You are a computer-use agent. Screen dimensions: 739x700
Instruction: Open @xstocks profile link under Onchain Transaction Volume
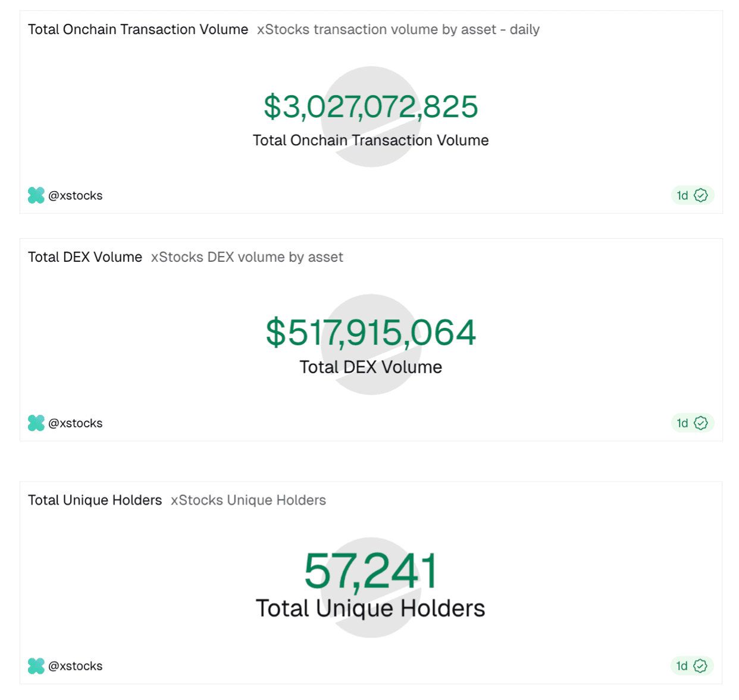pos(76,195)
